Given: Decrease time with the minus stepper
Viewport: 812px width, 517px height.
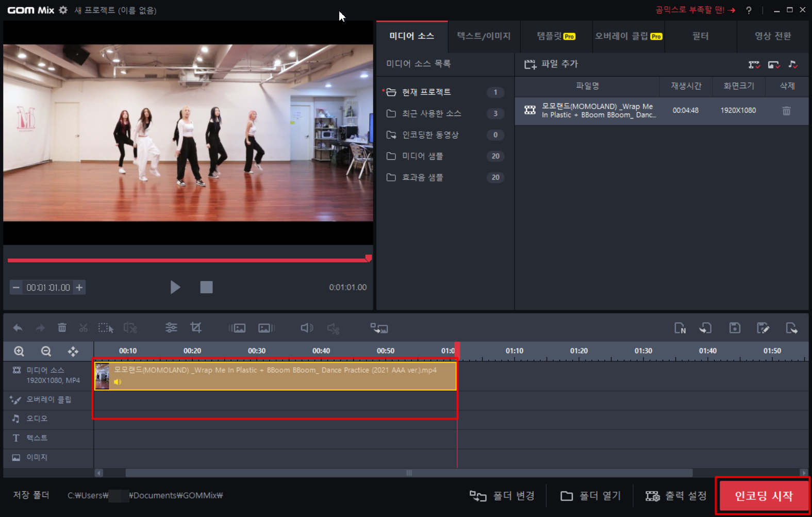Looking at the screenshot, I should pos(16,288).
